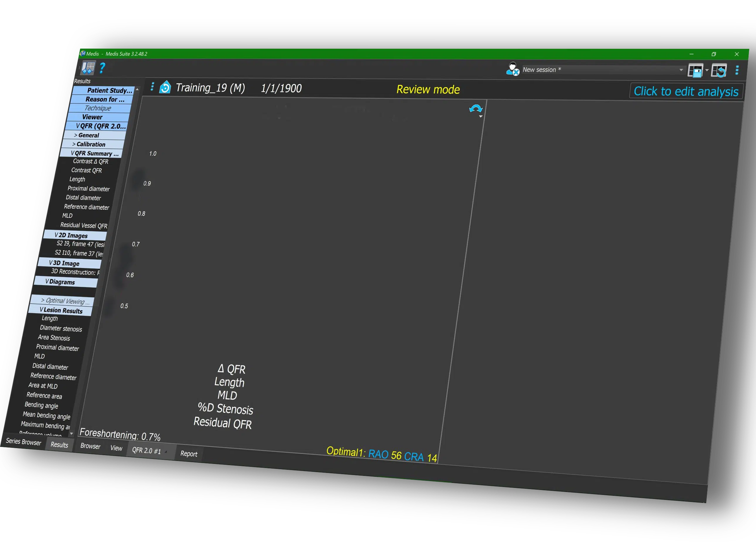Open the top-right three-dot main menu

[737, 70]
